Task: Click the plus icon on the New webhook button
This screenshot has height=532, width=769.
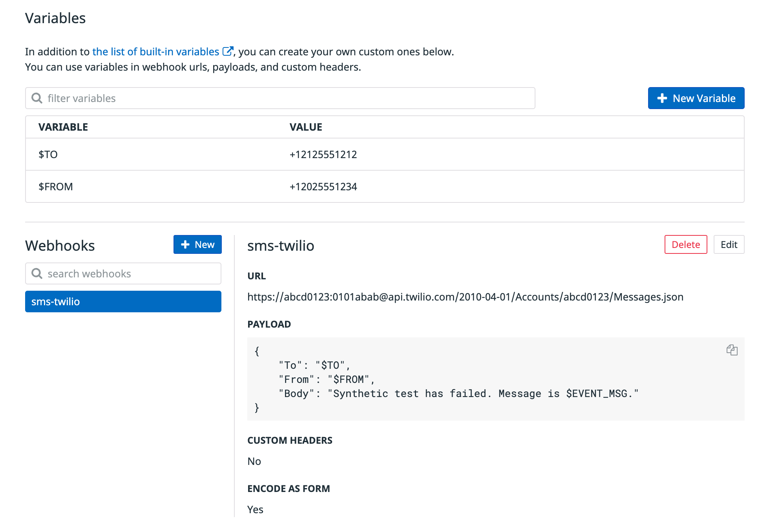Action: coord(185,244)
